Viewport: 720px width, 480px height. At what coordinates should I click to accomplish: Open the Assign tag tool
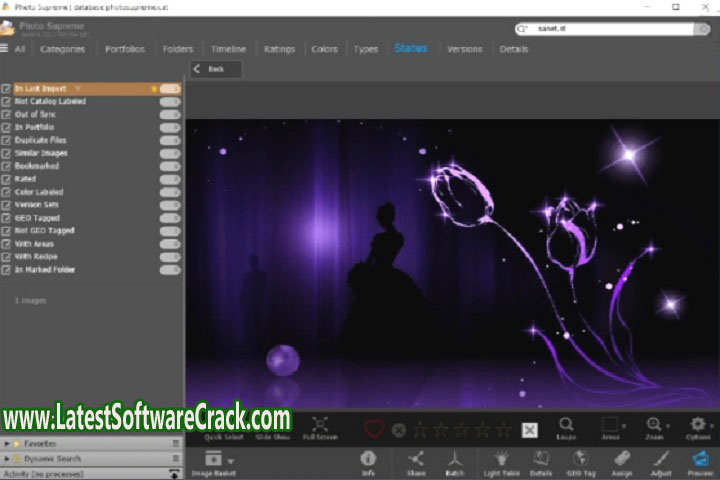point(621,458)
